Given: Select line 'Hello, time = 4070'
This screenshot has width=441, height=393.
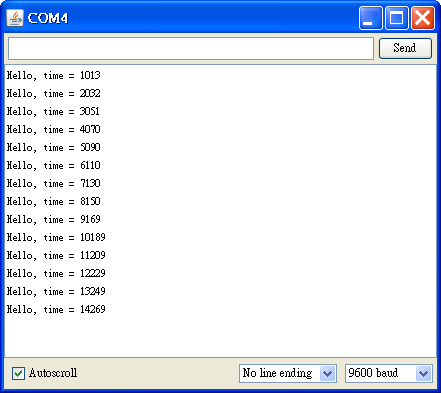Looking at the screenshot, I should (54, 129).
